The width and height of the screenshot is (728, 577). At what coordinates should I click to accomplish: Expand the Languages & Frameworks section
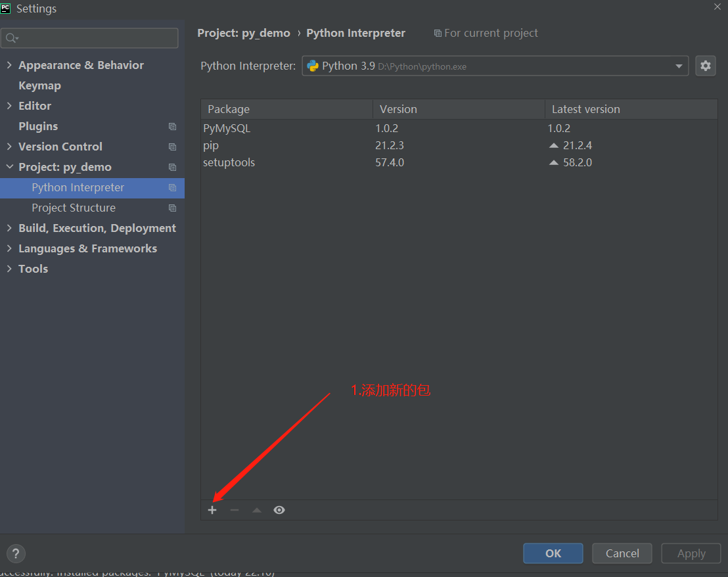tap(9, 248)
